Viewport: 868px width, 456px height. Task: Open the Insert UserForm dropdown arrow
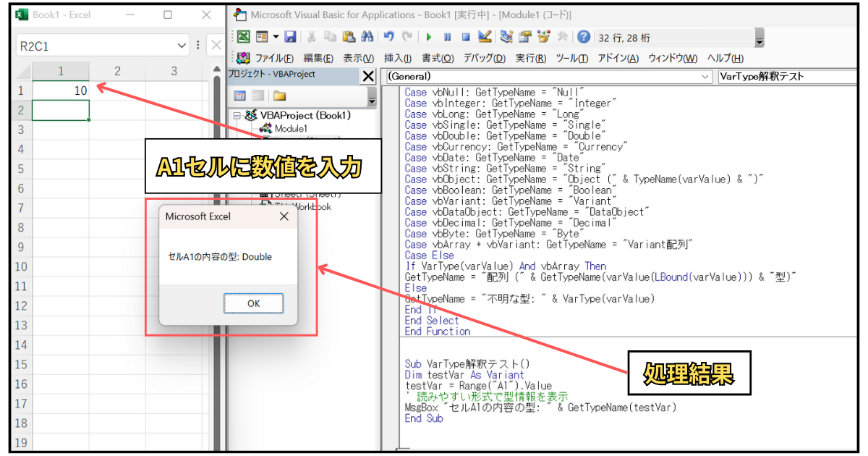pyautogui.click(x=276, y=36)
